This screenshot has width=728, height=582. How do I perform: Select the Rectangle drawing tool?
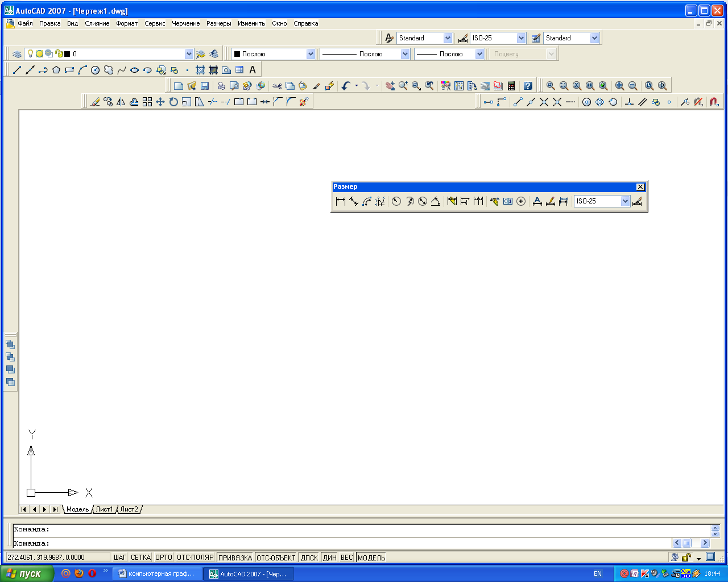69,70
